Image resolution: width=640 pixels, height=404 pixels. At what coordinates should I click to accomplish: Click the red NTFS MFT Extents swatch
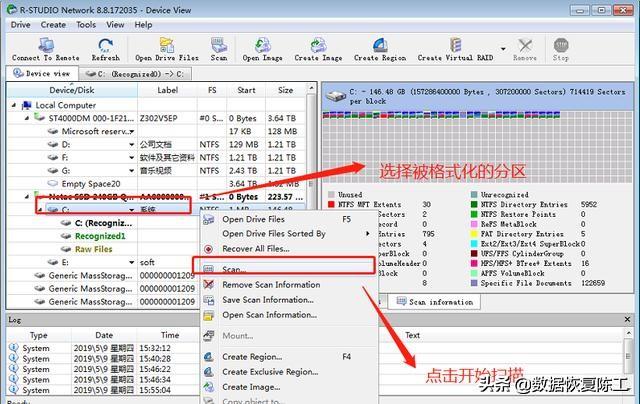pyautogui.click(x=332, y=205)
